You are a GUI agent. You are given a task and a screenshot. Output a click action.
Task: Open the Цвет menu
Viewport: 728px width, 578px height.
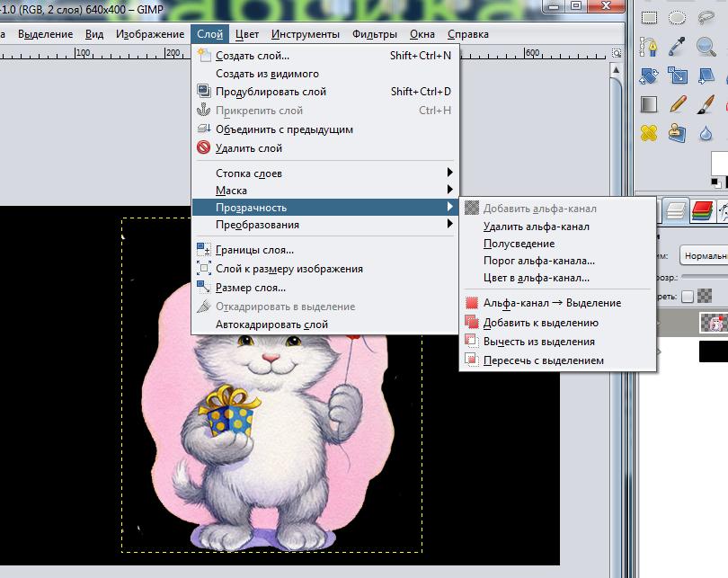(x=247, y=34)
